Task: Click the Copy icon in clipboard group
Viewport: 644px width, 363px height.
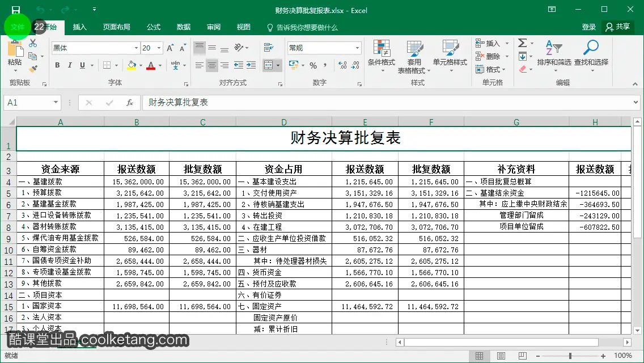Action: (32, 56)
